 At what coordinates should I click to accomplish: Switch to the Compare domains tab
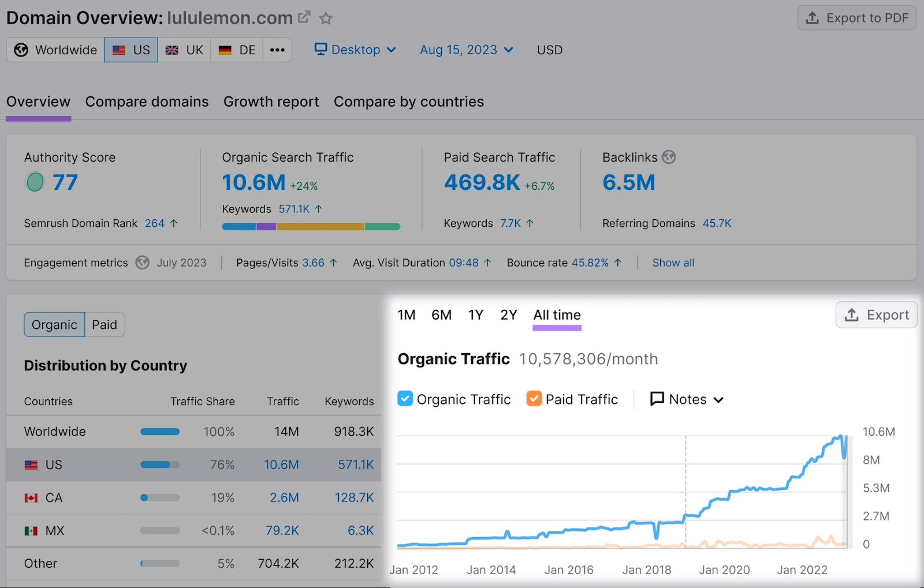147,102
